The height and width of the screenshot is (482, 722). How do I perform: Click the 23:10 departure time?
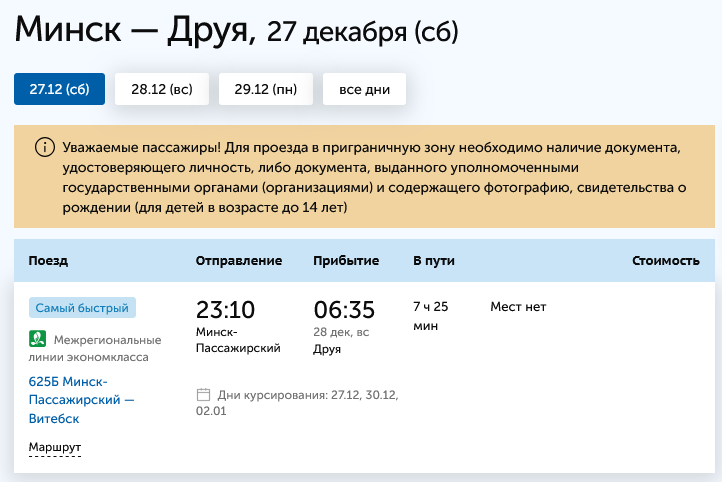[226, 309]
